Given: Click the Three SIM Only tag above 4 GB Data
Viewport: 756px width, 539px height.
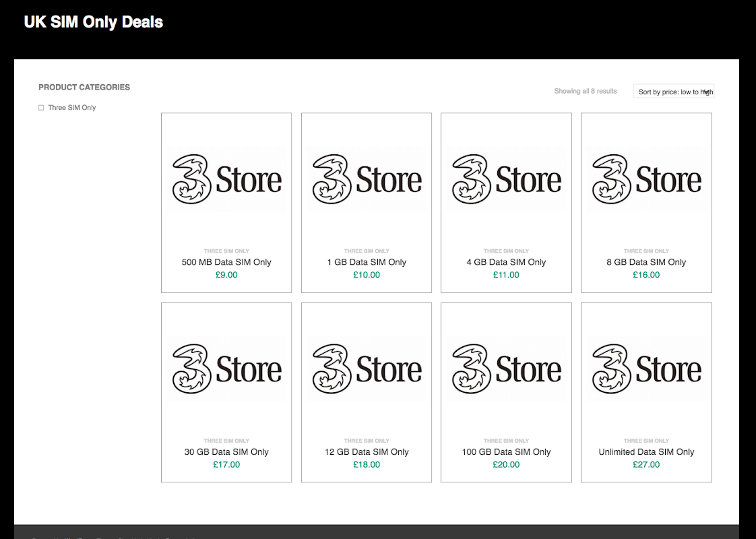Looking at the screenshot, I should click(506, 251).
